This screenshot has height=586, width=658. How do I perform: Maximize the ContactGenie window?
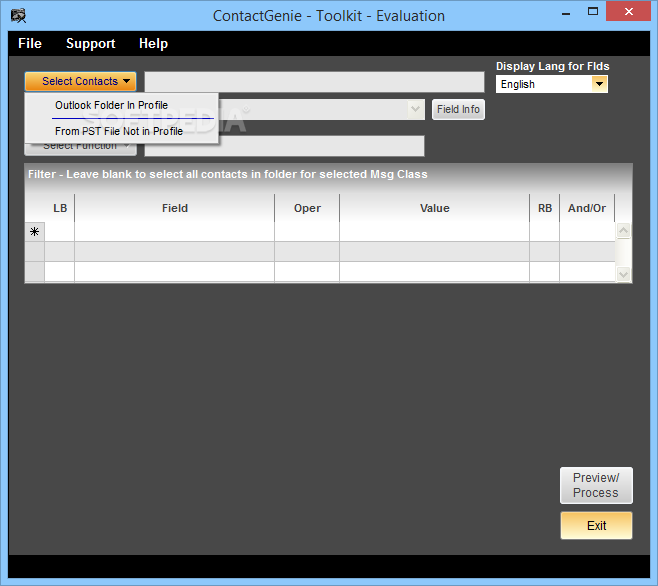pos(593,13)
